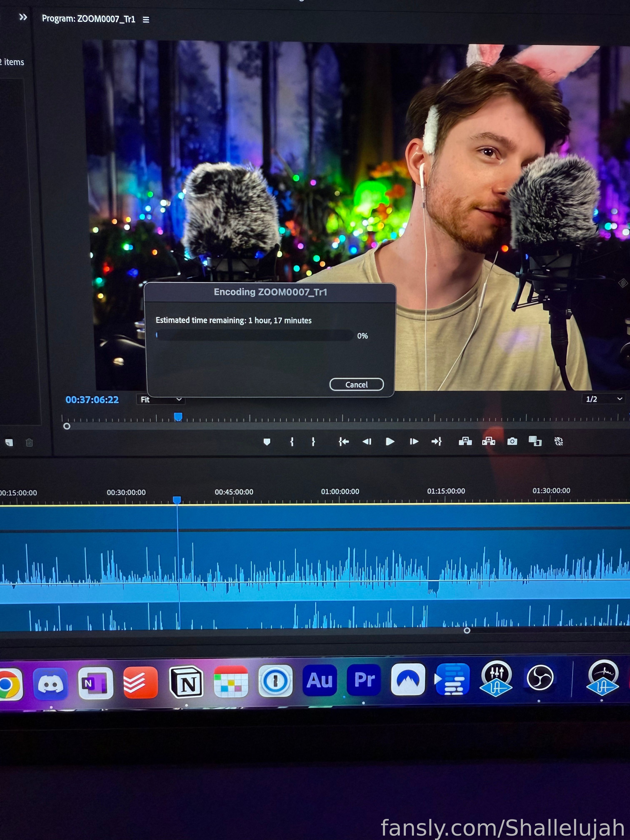Screen dimensions: 630x840
Task: Expand hidden panels with double chevron
Action: click(x=23, y=17)
